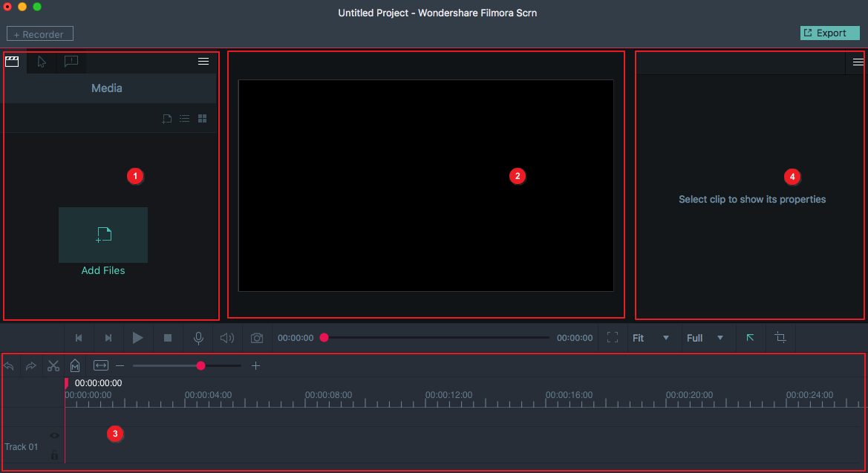Zoom out the timeline with minus
Image resolution: width=868 pixels, height=473 pixels.
120,365
